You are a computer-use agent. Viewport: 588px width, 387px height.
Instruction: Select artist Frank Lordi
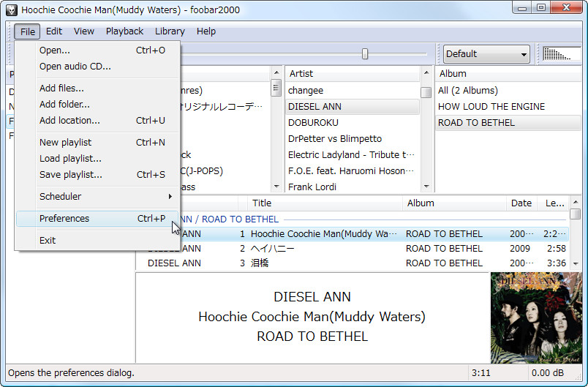pos(352,187)
